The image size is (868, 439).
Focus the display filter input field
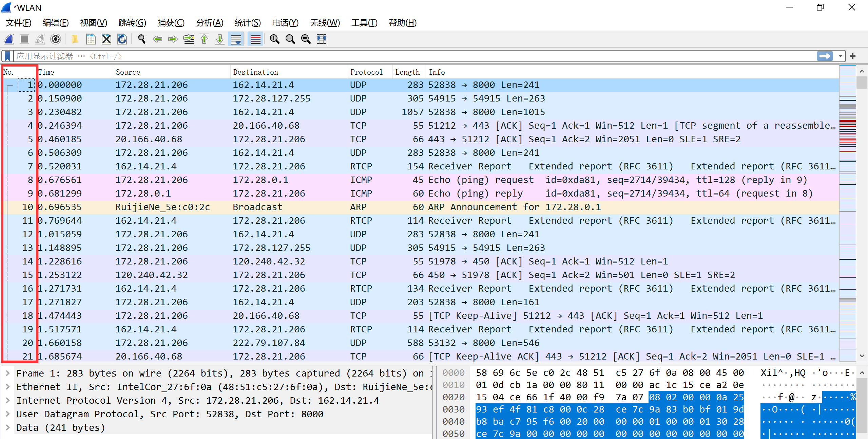click(x=407, y=56)
